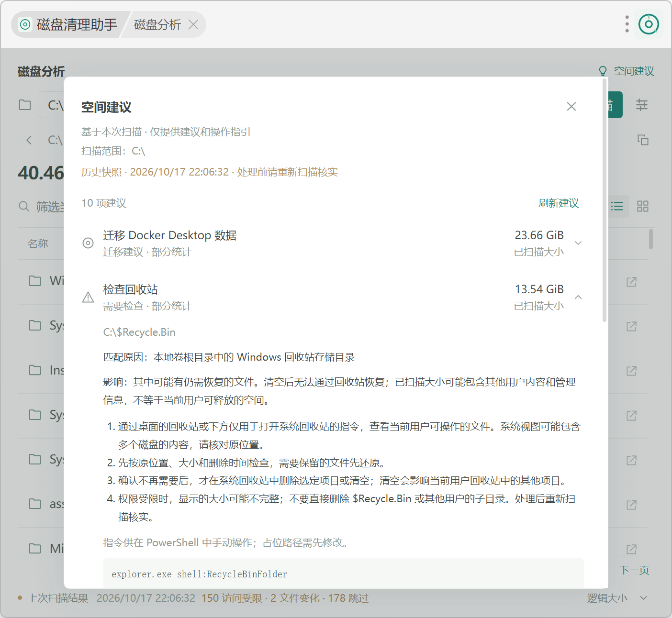Click the back arrow in the path bar

click(x=29, y=140)
